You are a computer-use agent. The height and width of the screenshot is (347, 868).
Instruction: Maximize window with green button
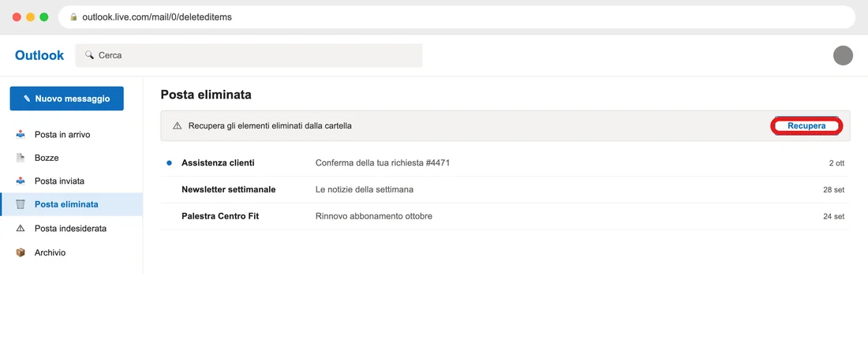43,17
